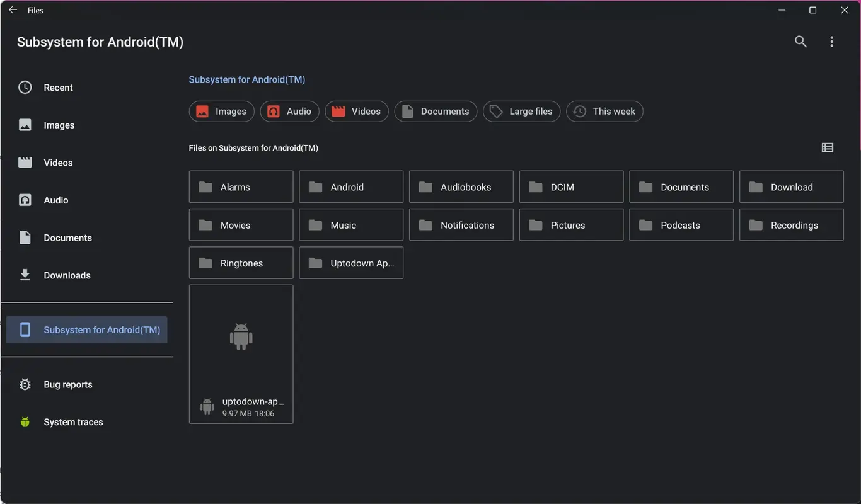Click the Audio filter's headphone icon
Viewport: 861px width, 504px height.
point(273,111)
